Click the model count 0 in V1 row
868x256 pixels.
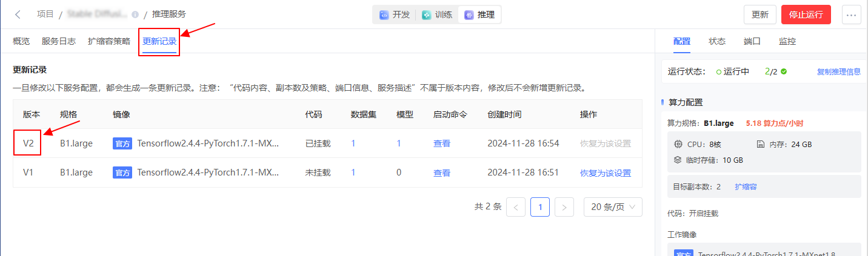tap(399, 172)
